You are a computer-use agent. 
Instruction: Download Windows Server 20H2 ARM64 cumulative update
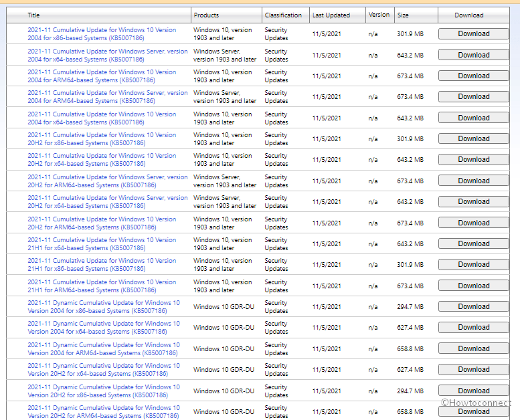coord(473,181)
